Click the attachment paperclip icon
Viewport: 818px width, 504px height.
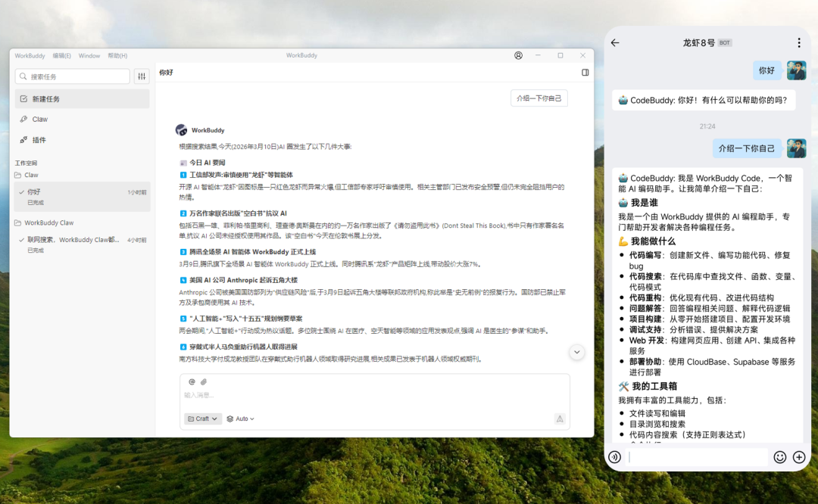coord(203,381)
